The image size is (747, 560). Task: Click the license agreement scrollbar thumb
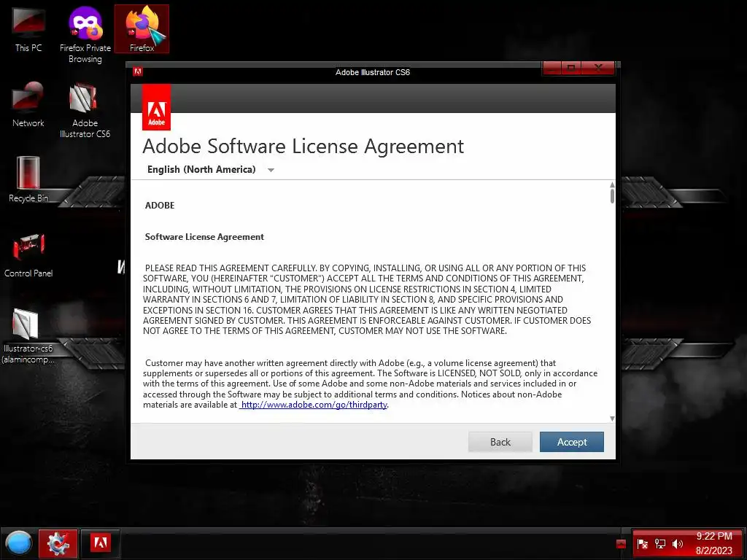(x=612, y=195)
